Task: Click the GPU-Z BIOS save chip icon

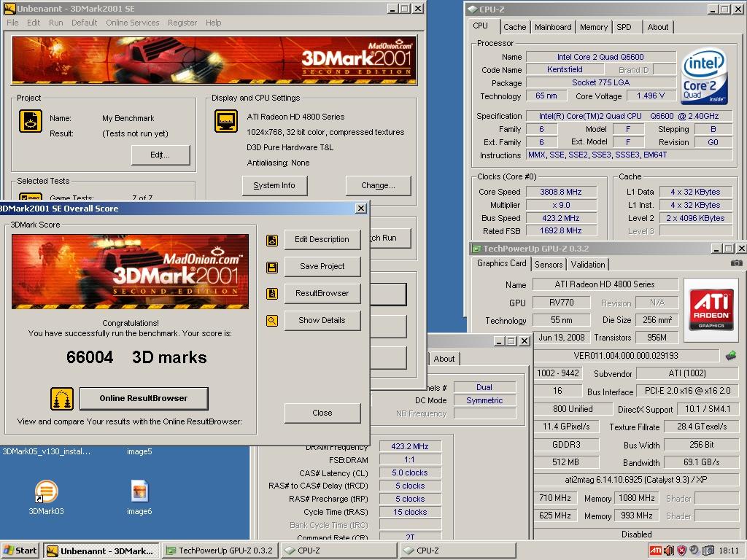Action: pyautogui.click(x=731, y=355)
